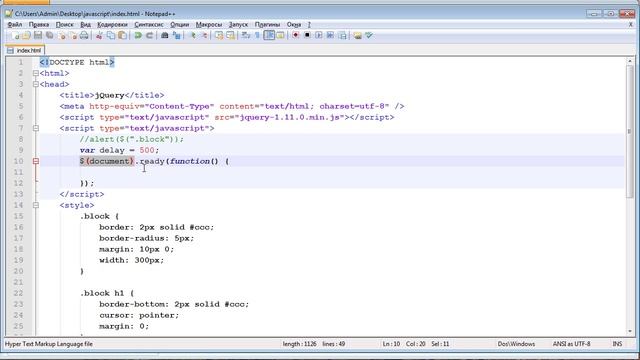Print the document using the printer icon
Viewport: 640px width, 360px height.
coord(84,36)
